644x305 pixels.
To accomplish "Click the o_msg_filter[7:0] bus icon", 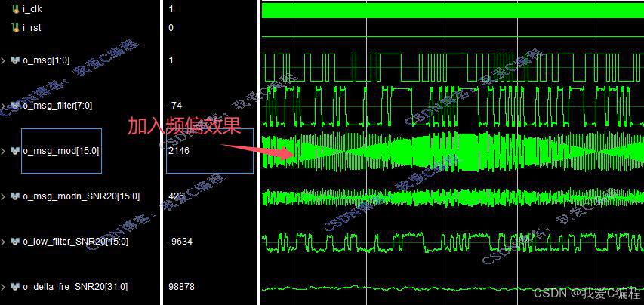I will coord(15,106).
